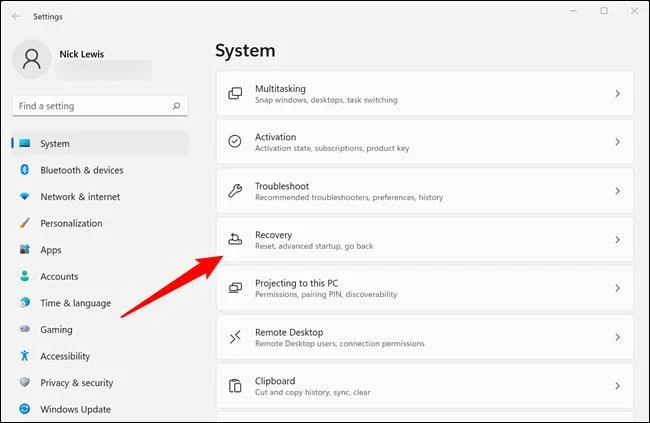Select System in the sidebar

click(x=100, y=143)
